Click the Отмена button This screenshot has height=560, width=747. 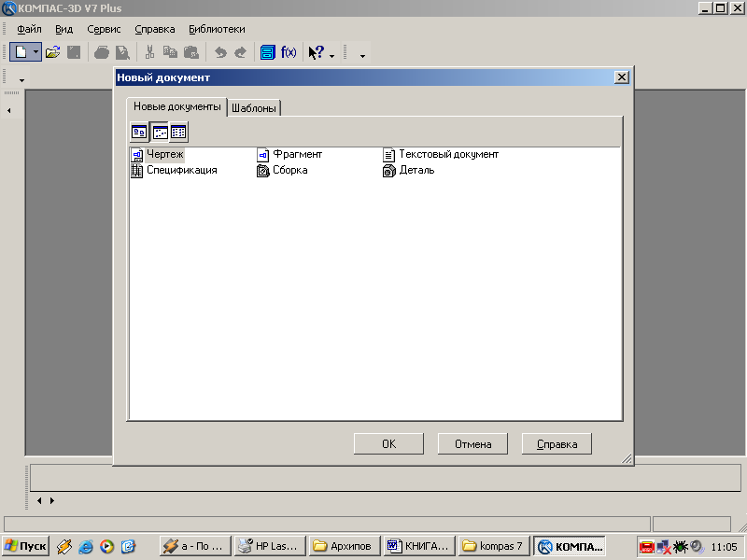472,444
